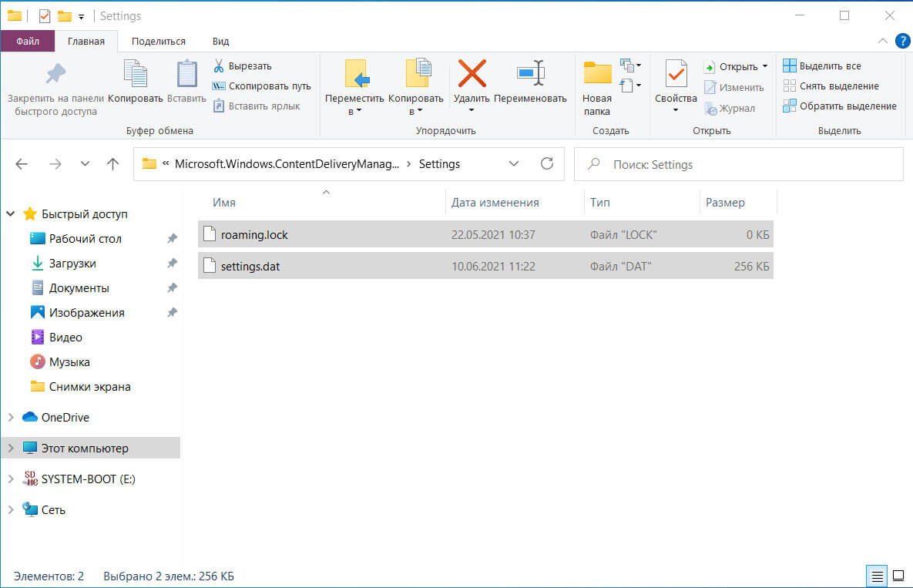Go back with the left arrow
Image resolution: width=913 pixels, height=588 pixels.
[x=22, y=164]
